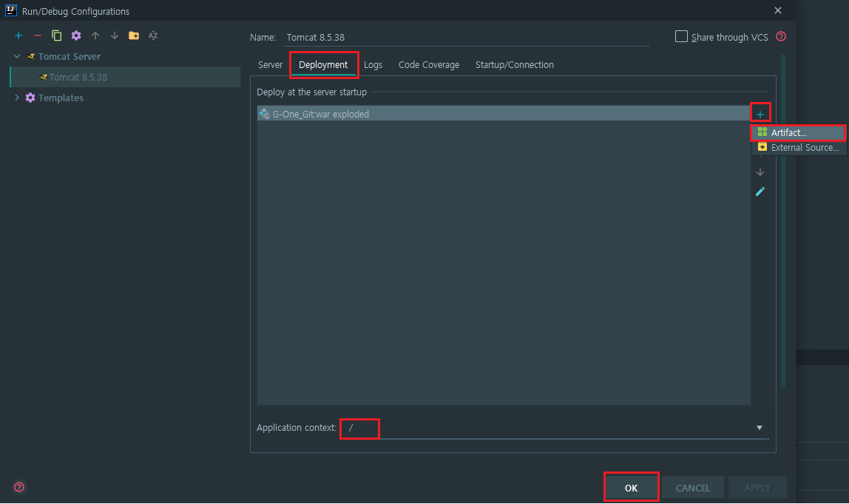This screenshot has width=849, height=504.
Task: Click the APPLY button
Action: (x=757, y=488)
